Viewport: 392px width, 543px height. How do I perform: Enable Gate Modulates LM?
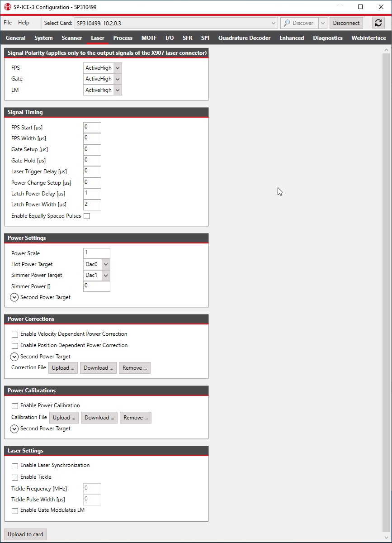tap(15, 510)
